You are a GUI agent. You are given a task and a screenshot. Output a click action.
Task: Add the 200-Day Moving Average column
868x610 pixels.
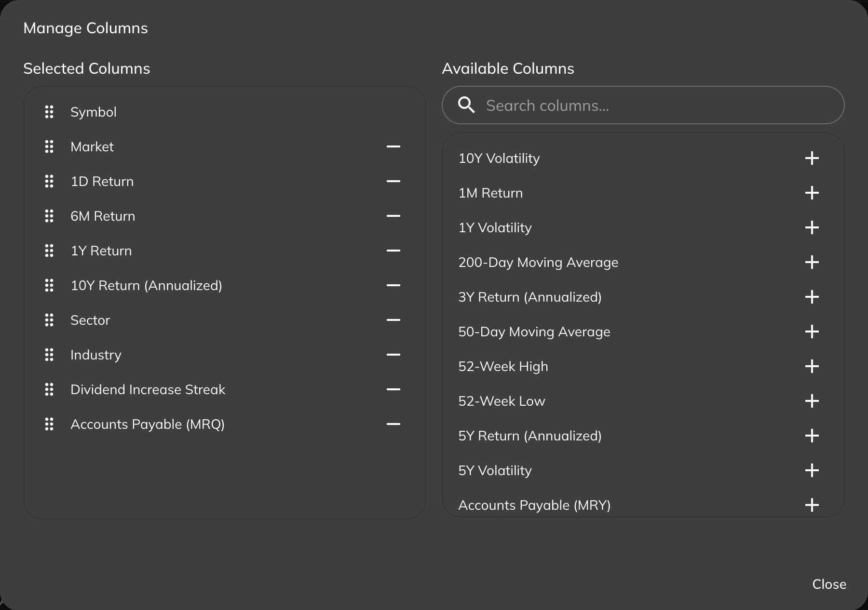tap(812, 262)
